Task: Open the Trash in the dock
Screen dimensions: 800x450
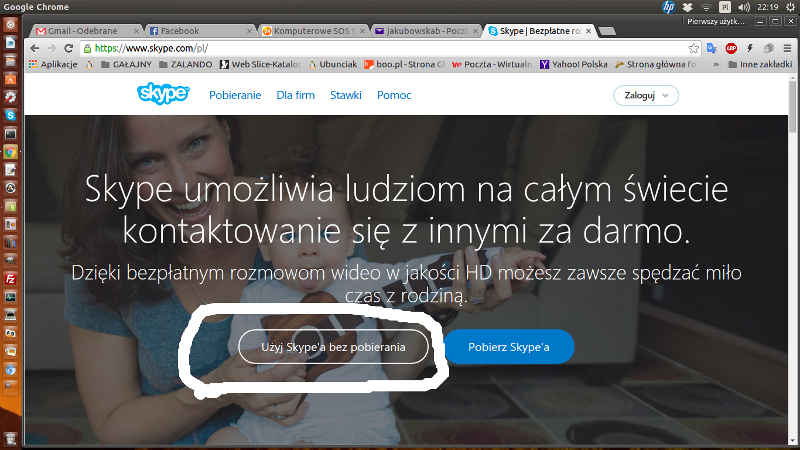Action: click(10, 439)
